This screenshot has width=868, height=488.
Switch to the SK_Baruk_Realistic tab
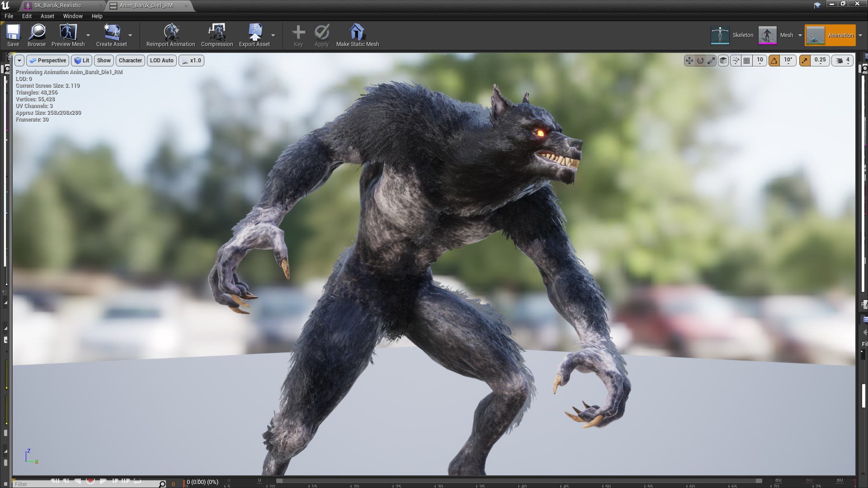[59, 5]
